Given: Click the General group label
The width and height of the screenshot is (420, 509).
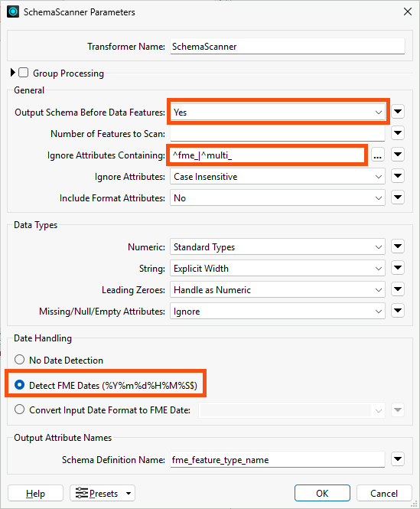Looking at the screenshot, I should click(x=29, y=90).
